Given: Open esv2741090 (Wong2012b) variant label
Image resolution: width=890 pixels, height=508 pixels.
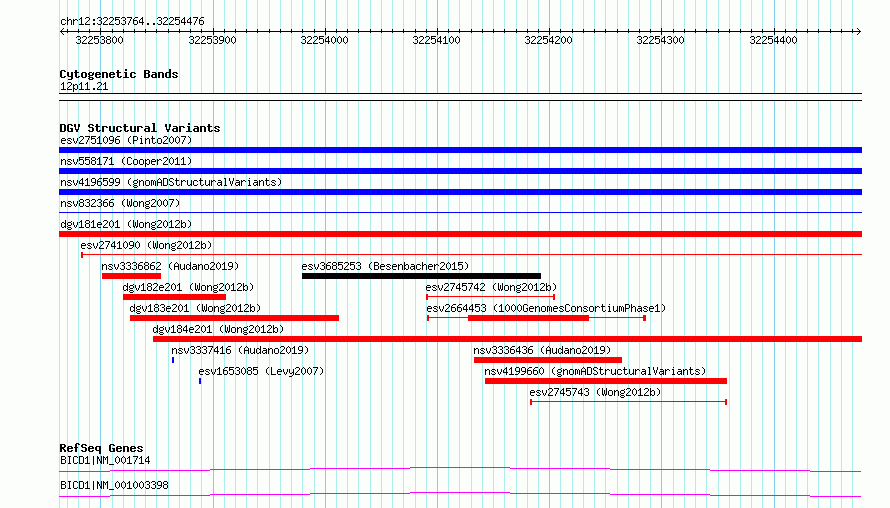Looking at the screenshot, I should [146, 245].
